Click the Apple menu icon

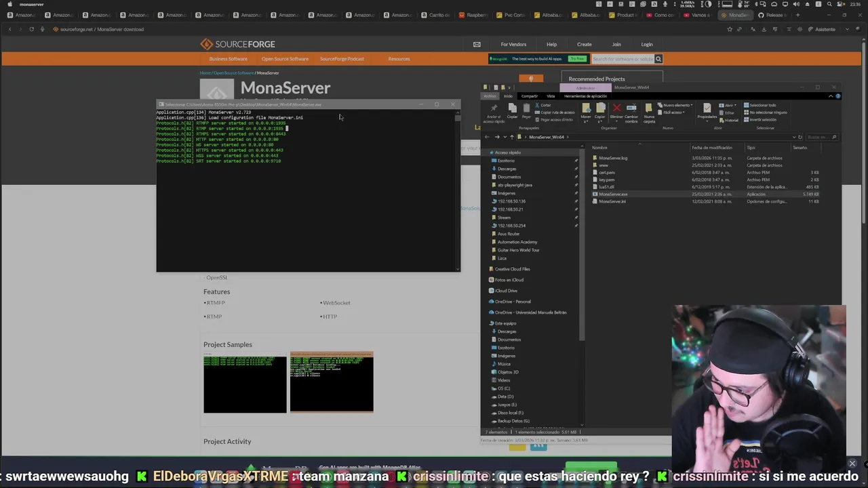point(9,4)
